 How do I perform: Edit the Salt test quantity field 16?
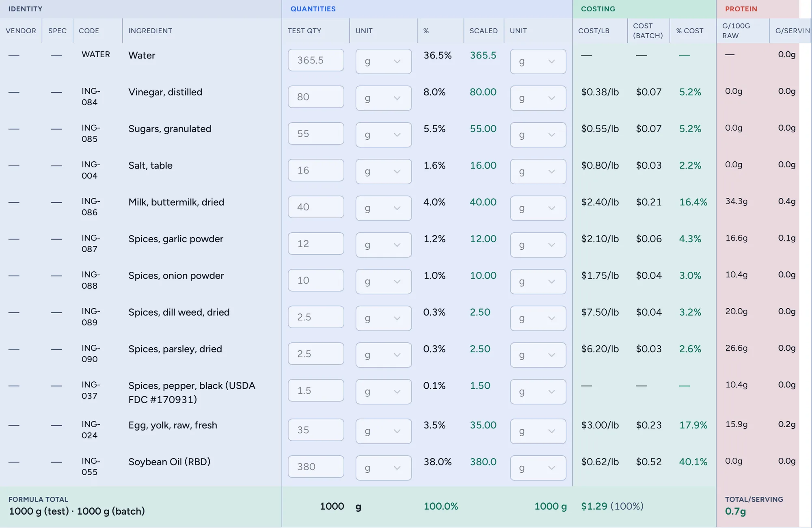click(316, 170)
